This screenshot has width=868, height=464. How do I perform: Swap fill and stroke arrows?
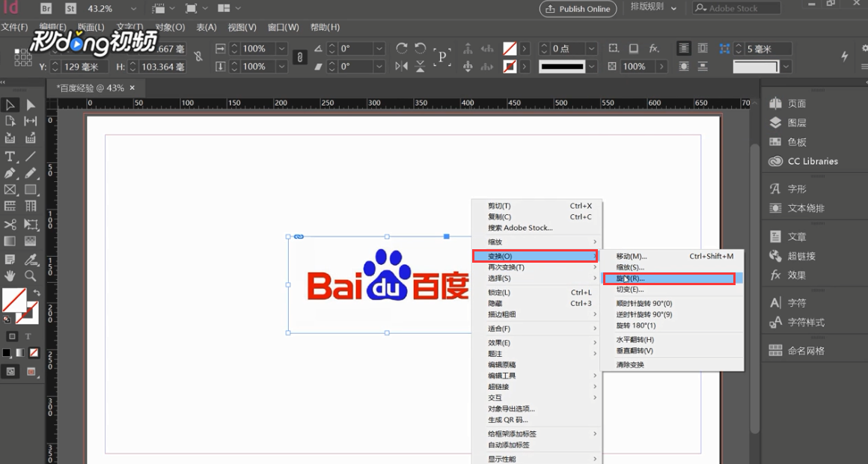coord(37,293)
